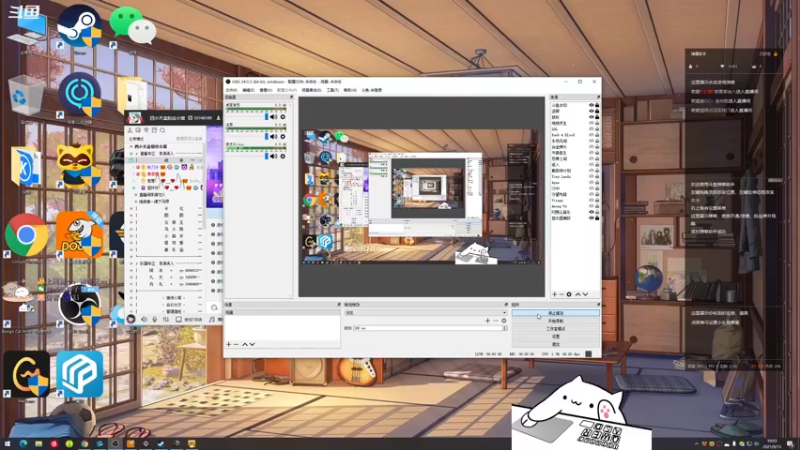
Task: Remove the scene transition with minus icon
Action: point(495,320)
